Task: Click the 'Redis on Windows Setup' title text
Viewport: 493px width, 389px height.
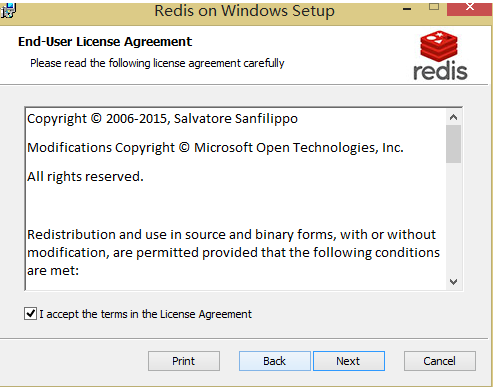Action: (244, 11)
